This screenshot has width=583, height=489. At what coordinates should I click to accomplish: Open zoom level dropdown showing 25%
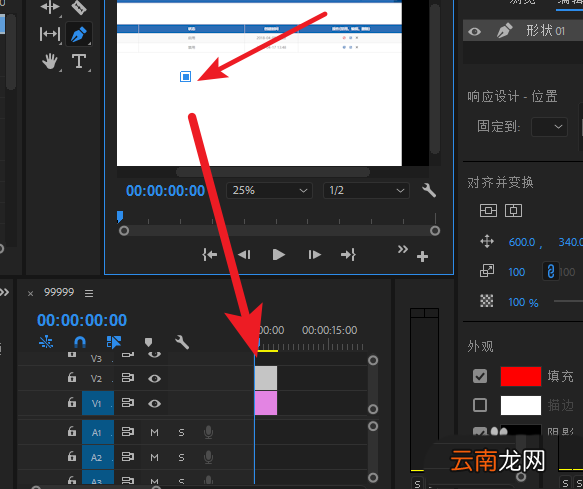click(269, 191)
